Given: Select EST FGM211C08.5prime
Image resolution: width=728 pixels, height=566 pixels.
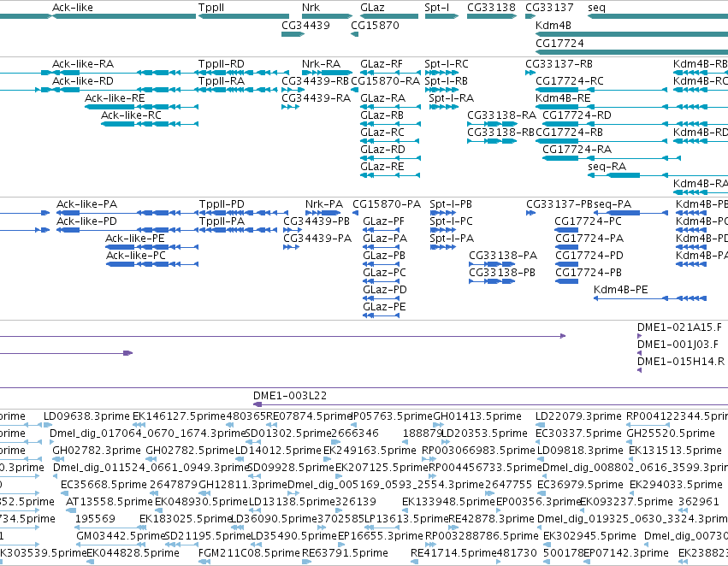Looking at the screenshot, I should coord(249,553).
